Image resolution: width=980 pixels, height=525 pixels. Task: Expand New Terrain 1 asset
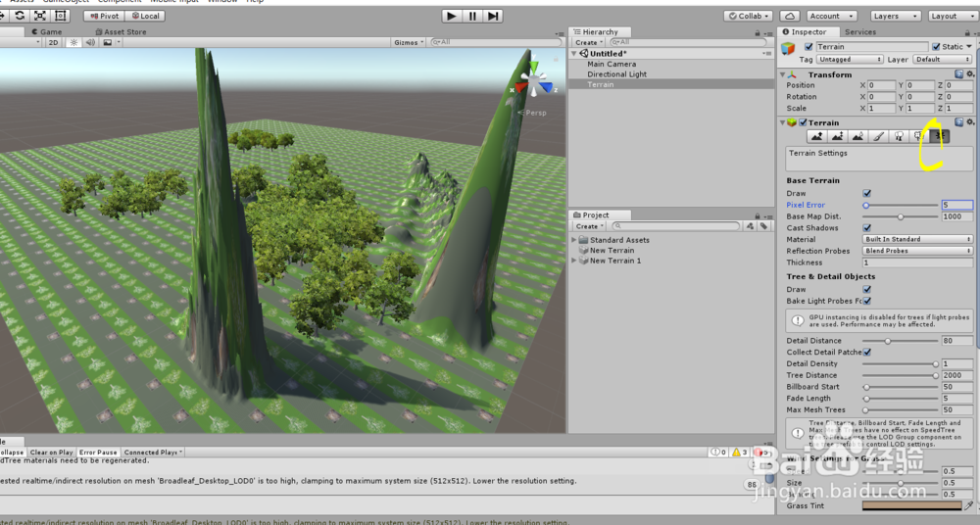pyautogui.click(x=573, y=261)
